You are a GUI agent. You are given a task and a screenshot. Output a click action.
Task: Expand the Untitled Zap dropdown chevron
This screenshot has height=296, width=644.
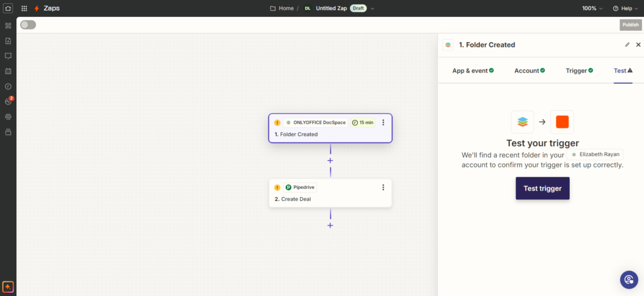[x=372, y=9]
